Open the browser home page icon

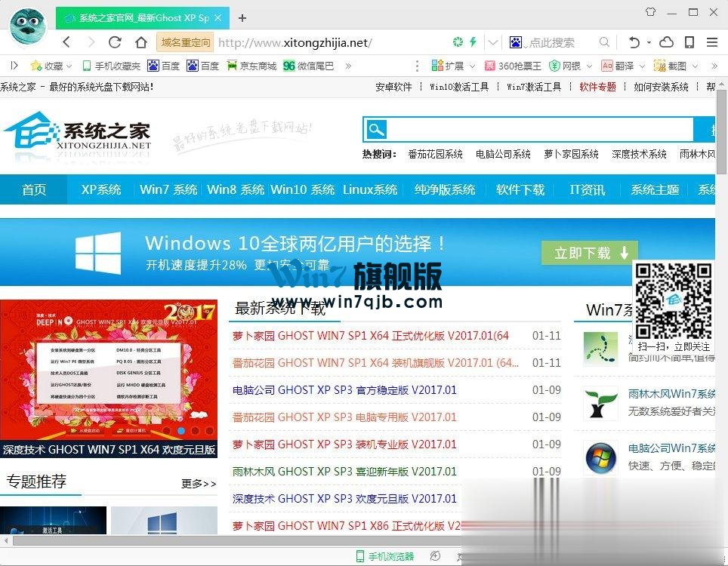(141, 42)
